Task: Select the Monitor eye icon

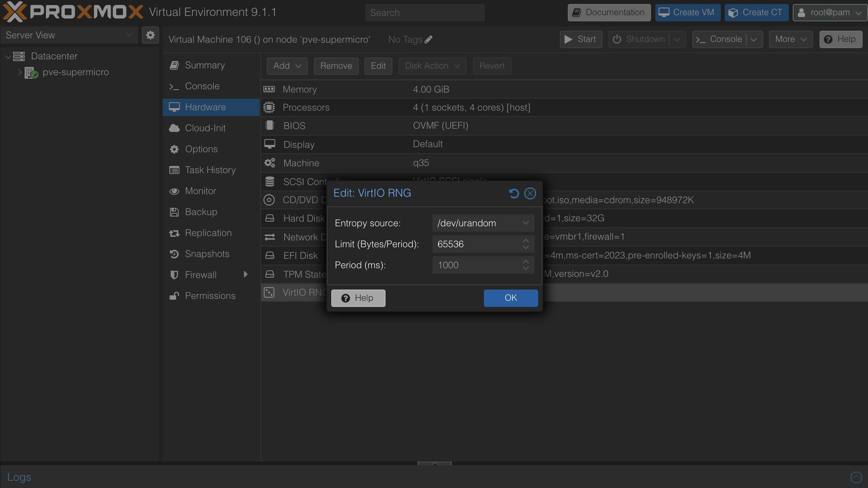Action: tap(174, 191)
